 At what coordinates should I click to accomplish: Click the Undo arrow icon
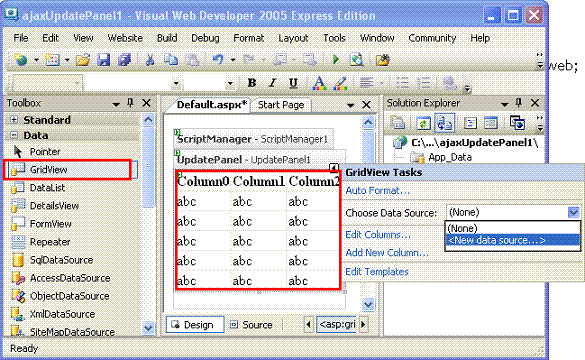click(218, 60)
